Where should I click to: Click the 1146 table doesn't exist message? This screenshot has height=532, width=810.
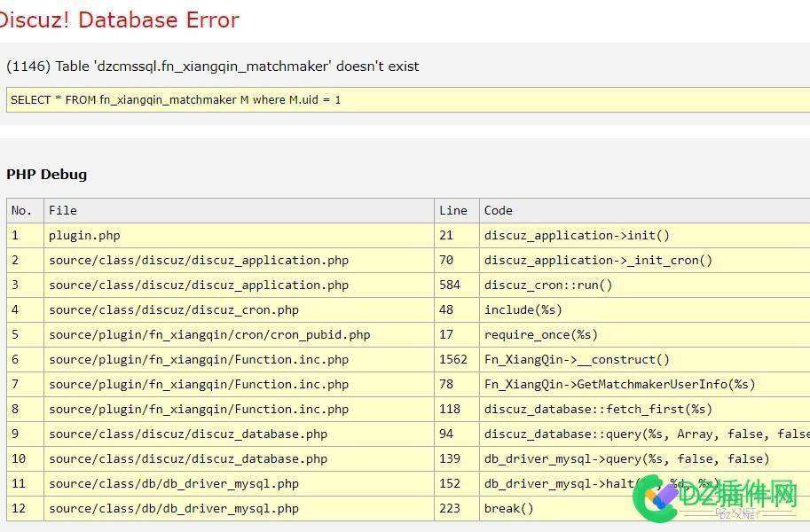tap(213, 66)
